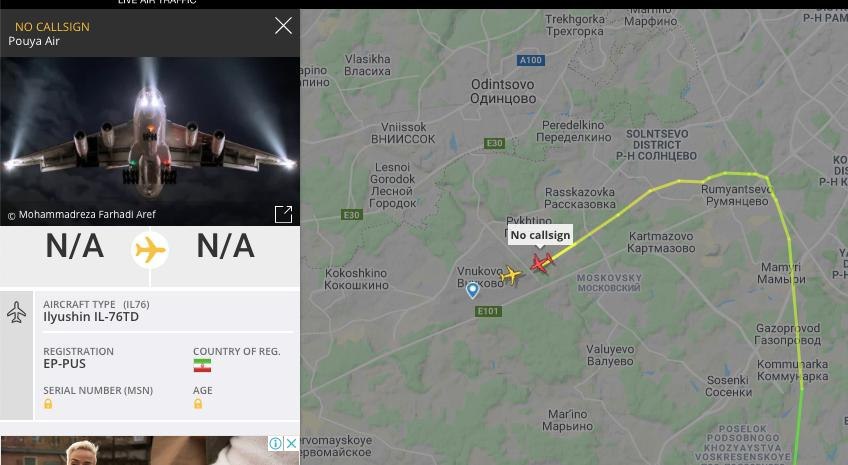Click the EP-PUS registration

point(64,364)
